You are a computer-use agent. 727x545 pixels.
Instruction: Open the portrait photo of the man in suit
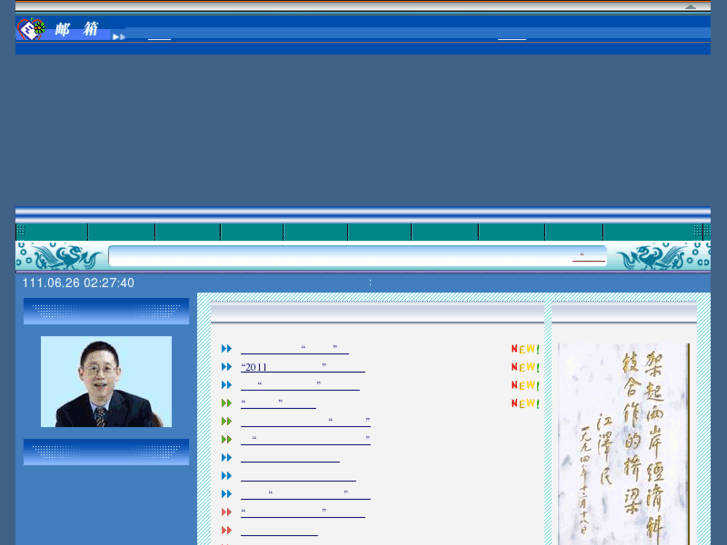[106, 381]
